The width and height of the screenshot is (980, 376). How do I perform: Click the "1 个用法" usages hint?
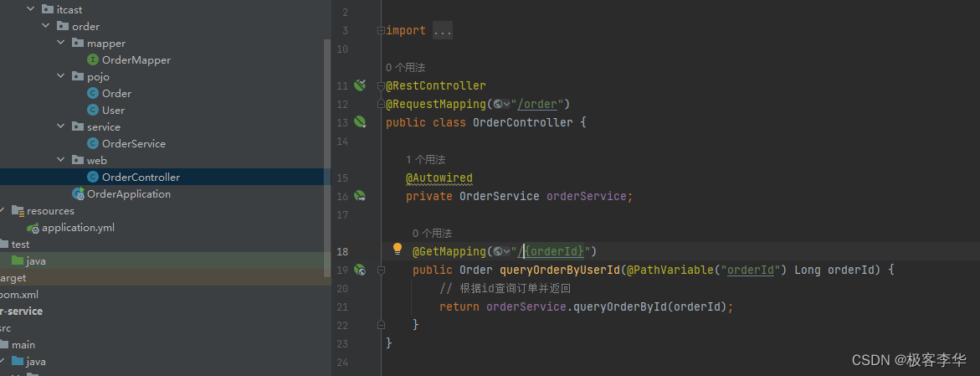click(426, 160)
